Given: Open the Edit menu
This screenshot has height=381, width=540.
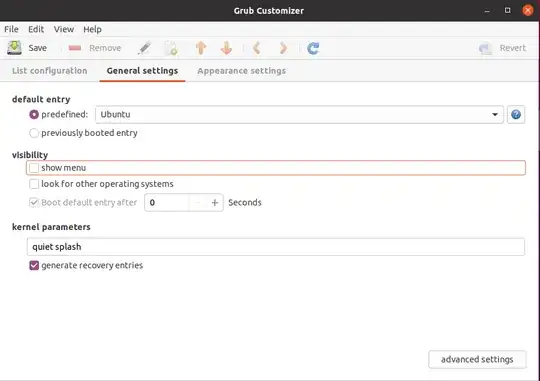Looking at the screenshot, I should pos(36,29).
